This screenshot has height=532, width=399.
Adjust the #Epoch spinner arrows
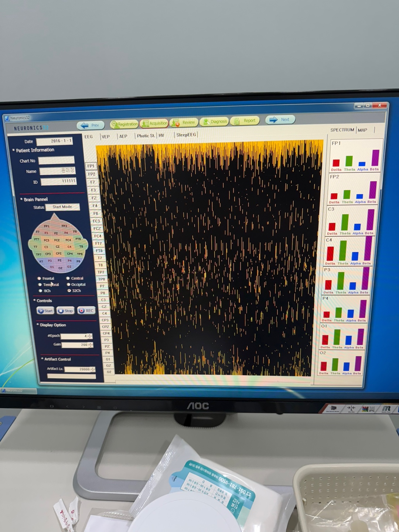click(x=90, y=336)
